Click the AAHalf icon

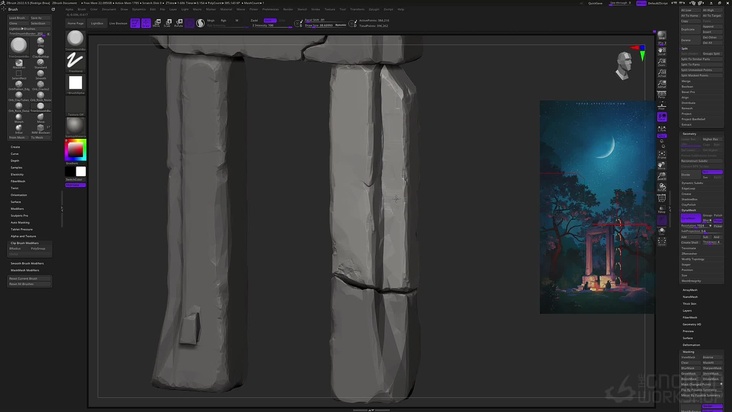(x=662, y=84)
